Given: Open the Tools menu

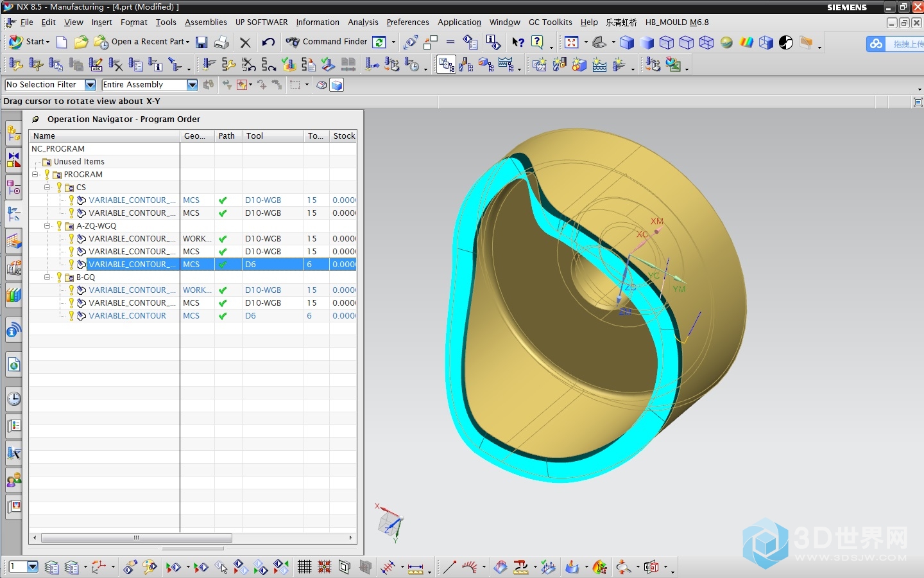Looking at the screenshot, I should pyautogui.click(x=166, y=22).
